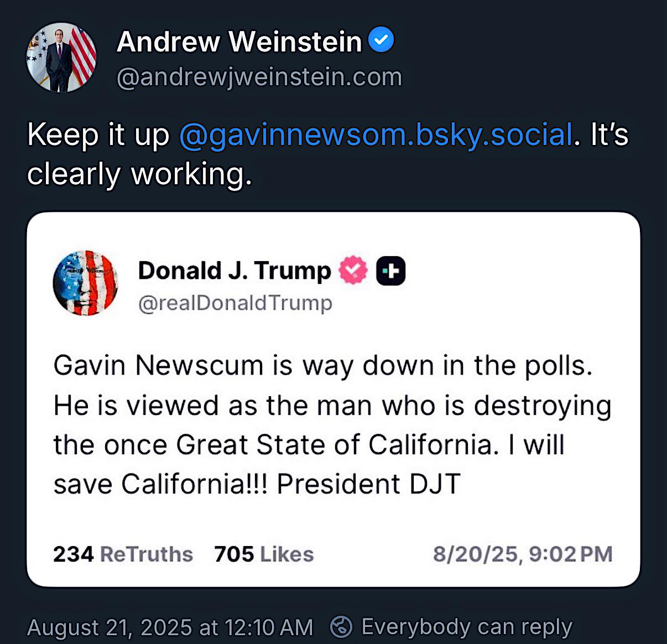This screenshot has width=667, height=644.
Task: Click the Donald J. Trump name
Action: pyautogui.click(x=234, y=271)
